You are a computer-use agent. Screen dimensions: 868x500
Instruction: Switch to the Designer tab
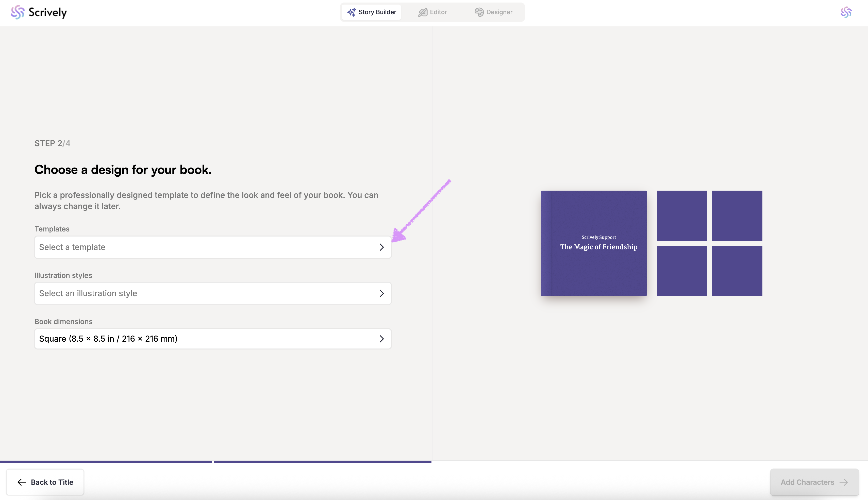click(493, 12)
